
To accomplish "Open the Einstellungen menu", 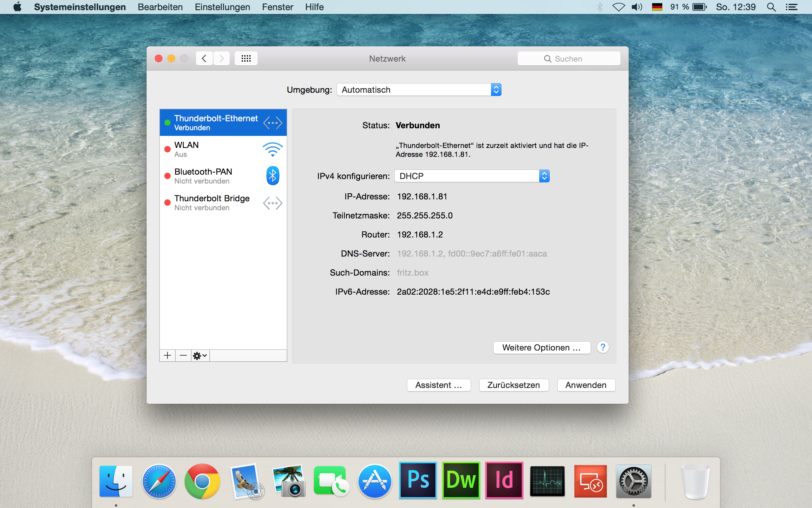I will (x=222, y=7).
